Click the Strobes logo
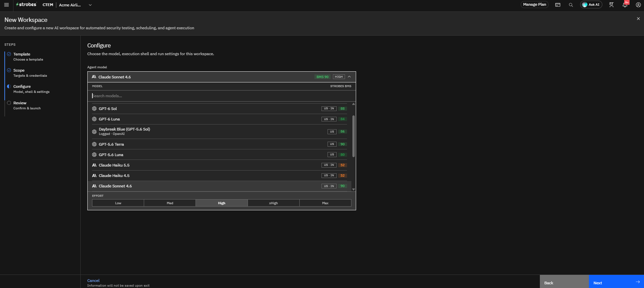 26,4
